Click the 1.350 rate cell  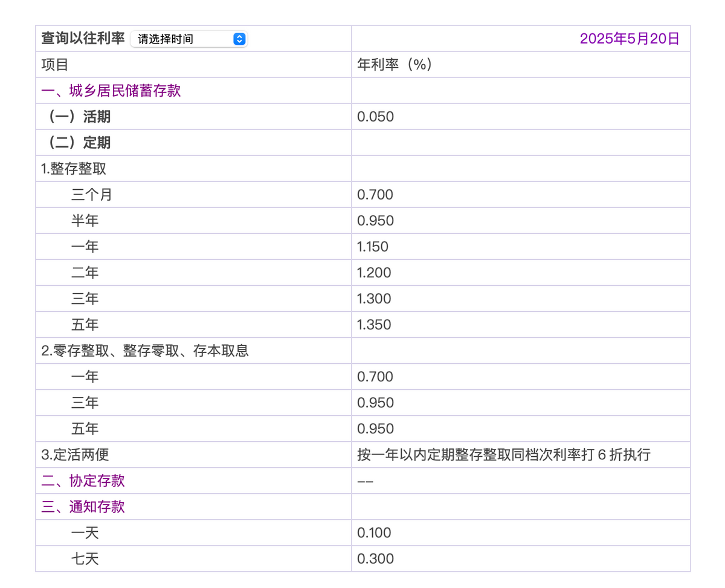pyautogui.click(x=374, y=325)
